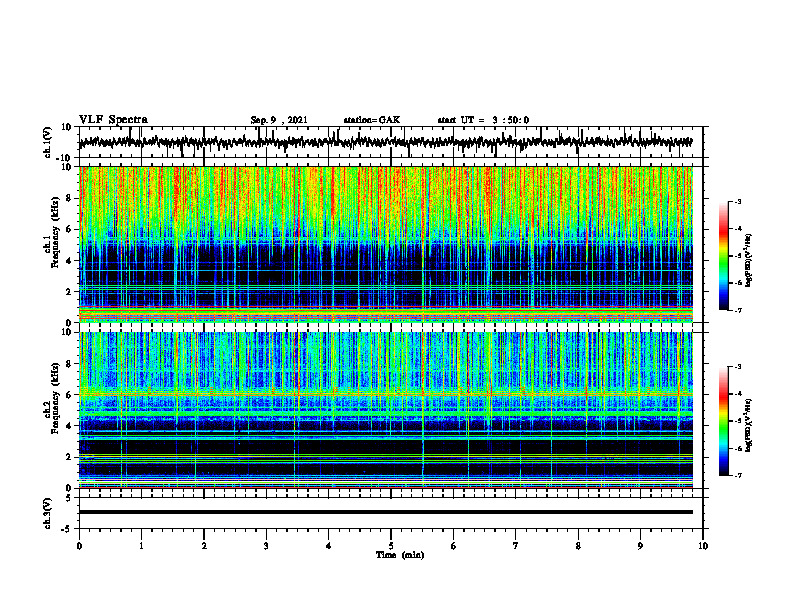Click the ch.3 flat black trace

pyautogui.click(x=386, y=512)
